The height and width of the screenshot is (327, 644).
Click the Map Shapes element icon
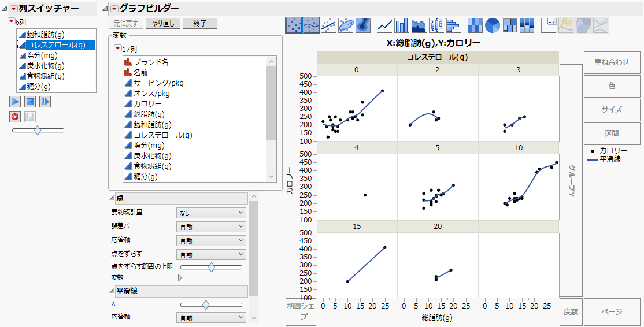(x=583, y=25)
